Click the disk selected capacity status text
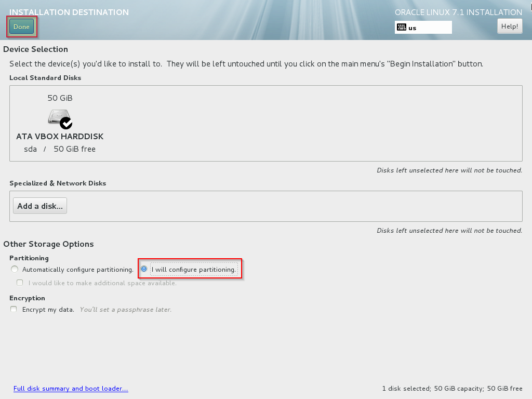Viewport: 532px width, 399px height. click(x=453, y=389)
